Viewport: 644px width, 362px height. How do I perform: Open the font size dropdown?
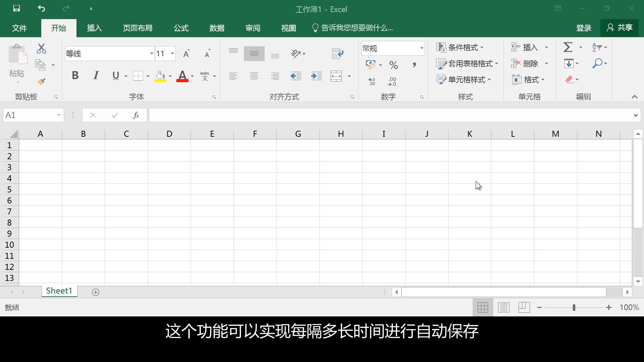[x=172, y=54]
